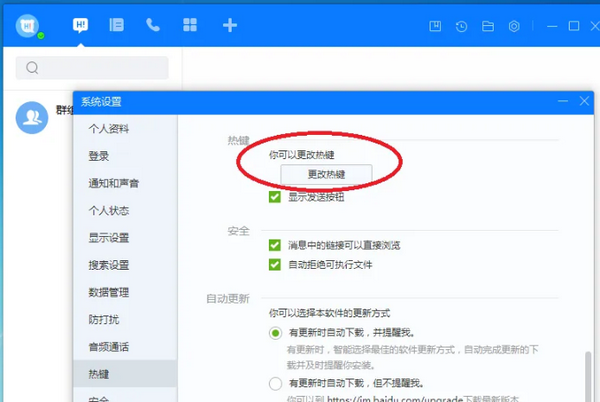
Task: Toggle 显示发送按钮 checkbox
Action: coord(275,197)
